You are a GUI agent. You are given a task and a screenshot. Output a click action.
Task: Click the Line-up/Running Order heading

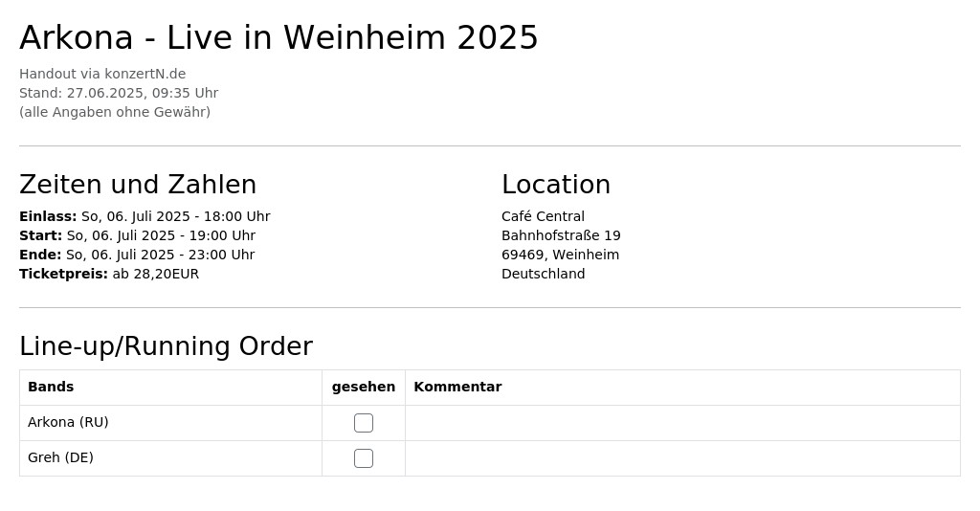coord(167,346)
